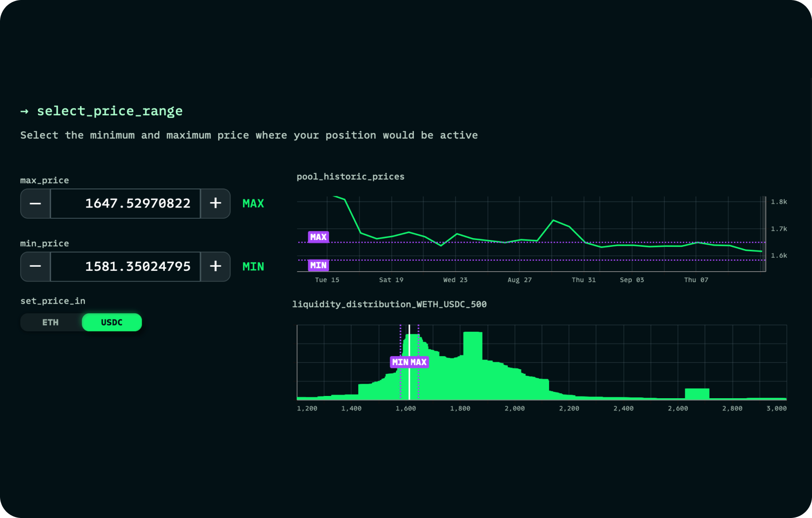812x518 pixels.
Task: Select ETH as the price denomination
Action: point(51,322)
